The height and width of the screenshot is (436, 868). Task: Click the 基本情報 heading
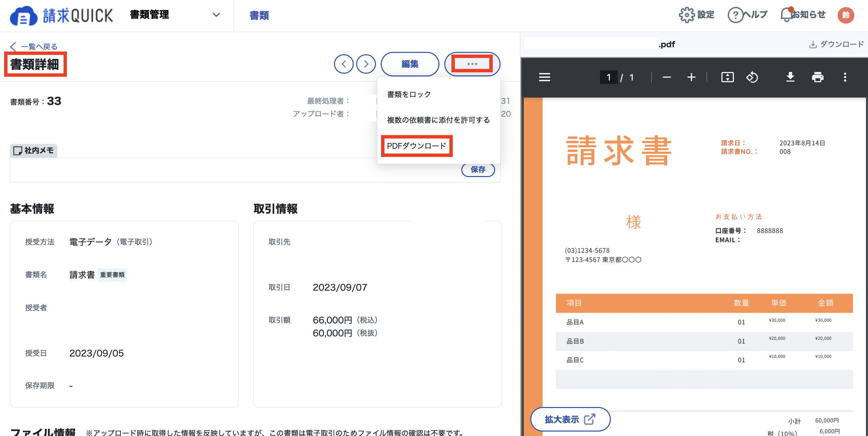pos(32,209)
